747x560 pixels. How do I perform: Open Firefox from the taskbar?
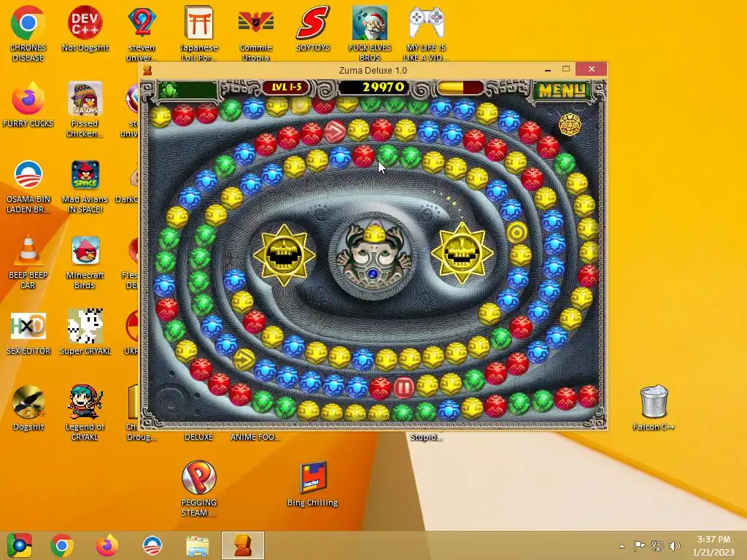[x=107, y=545]
